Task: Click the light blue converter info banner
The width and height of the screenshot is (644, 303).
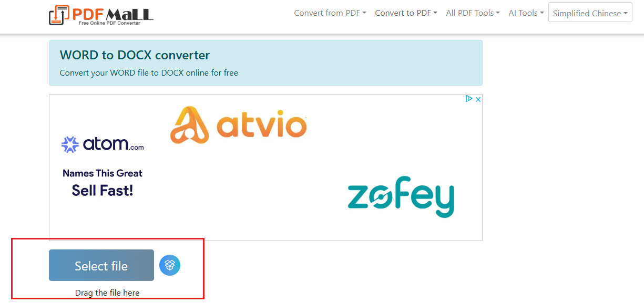Action: [265, 62]
